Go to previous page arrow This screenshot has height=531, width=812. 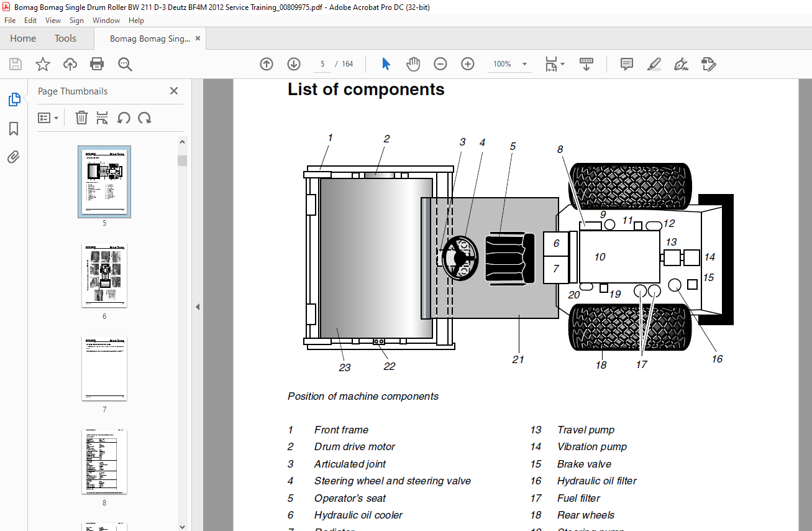tap(267, 64)
